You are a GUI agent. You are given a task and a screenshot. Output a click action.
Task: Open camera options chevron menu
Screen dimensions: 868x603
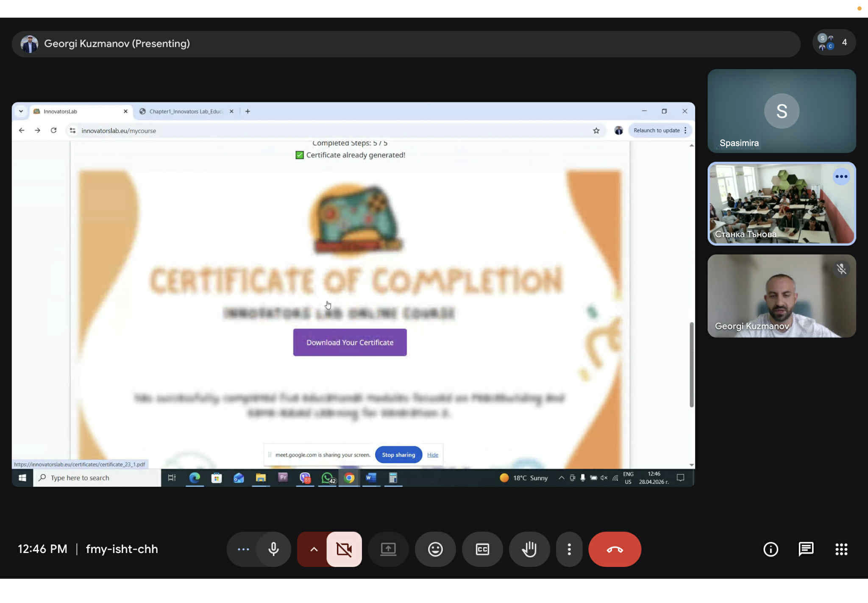314,549
